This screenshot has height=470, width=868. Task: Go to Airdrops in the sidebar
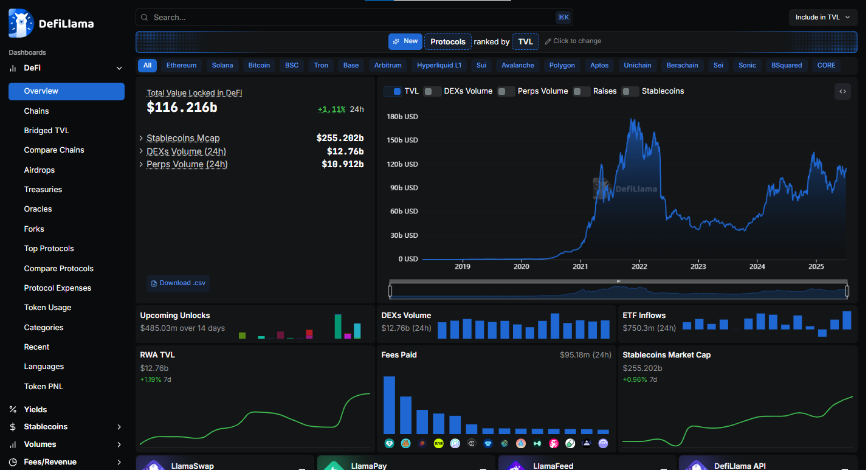tap(40, 170)
